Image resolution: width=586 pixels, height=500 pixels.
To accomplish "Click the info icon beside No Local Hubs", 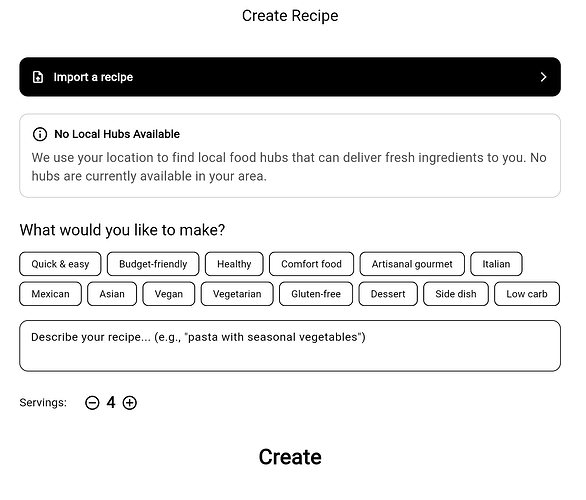I will coord(40,134).
